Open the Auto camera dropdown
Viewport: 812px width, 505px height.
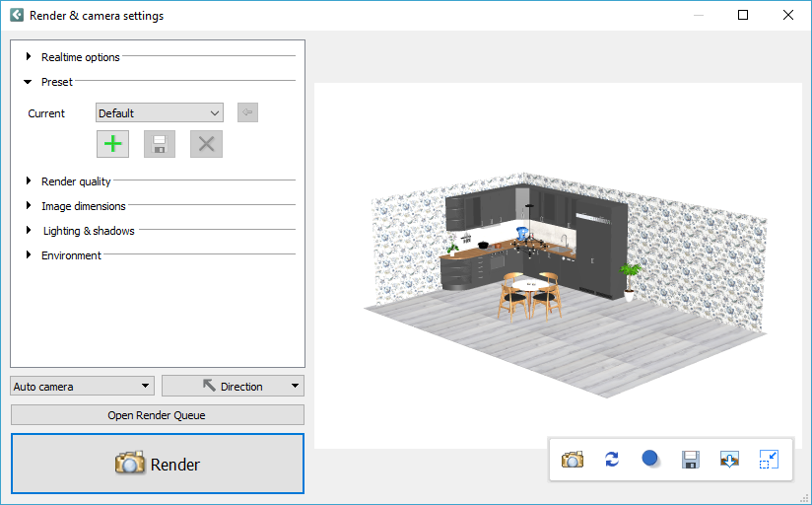[x=83, y=386]
